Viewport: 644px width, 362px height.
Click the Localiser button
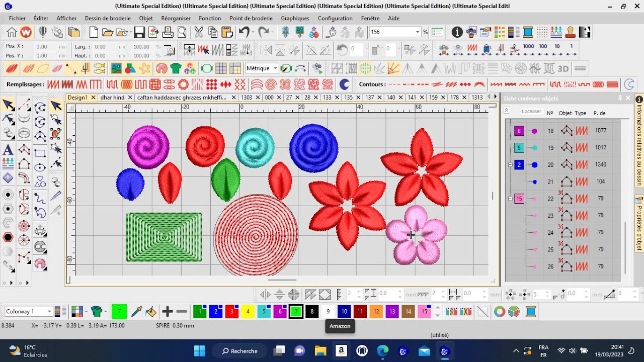(531, 111)
